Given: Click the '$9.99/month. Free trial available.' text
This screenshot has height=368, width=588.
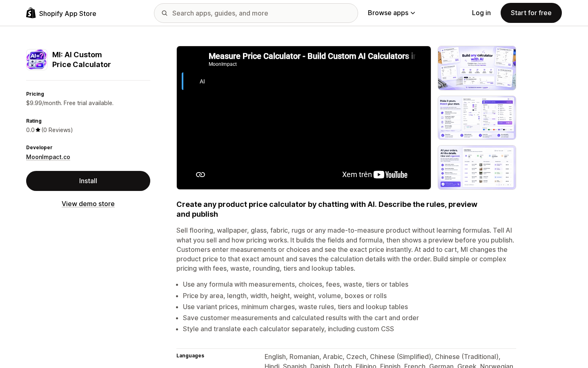Looking at the screenshot, I should coord(70,103).
